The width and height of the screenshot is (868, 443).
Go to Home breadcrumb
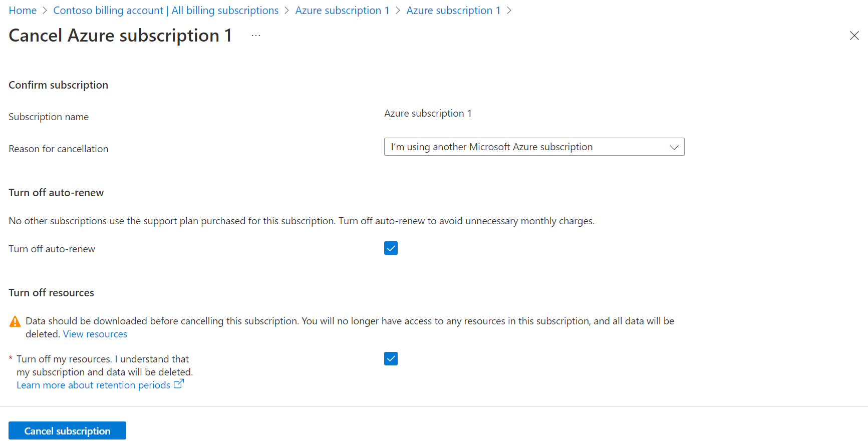coord(23,11)
